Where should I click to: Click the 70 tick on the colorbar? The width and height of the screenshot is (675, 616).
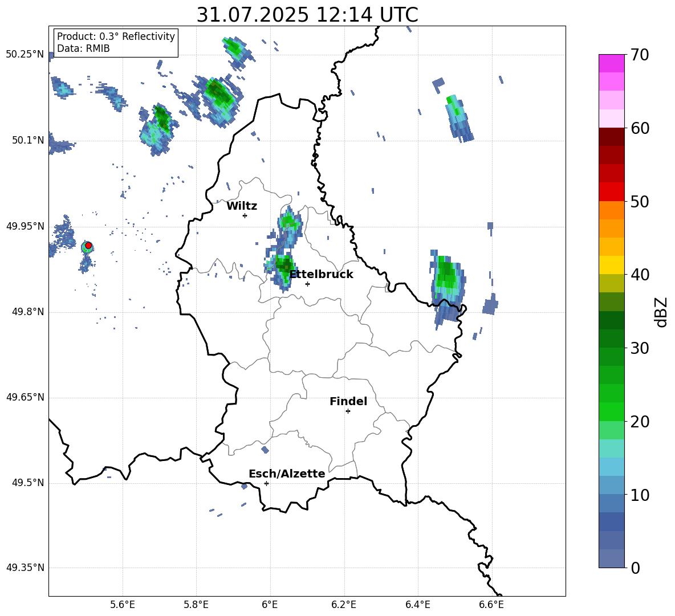click(x=640, y=55)
